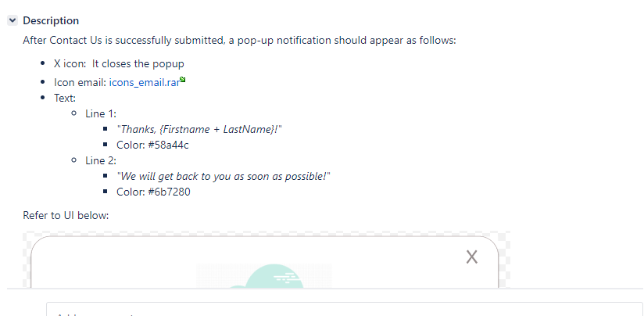The image size is (644, 316).
Task: Collapse the Description section chevron
Action: 13,20
